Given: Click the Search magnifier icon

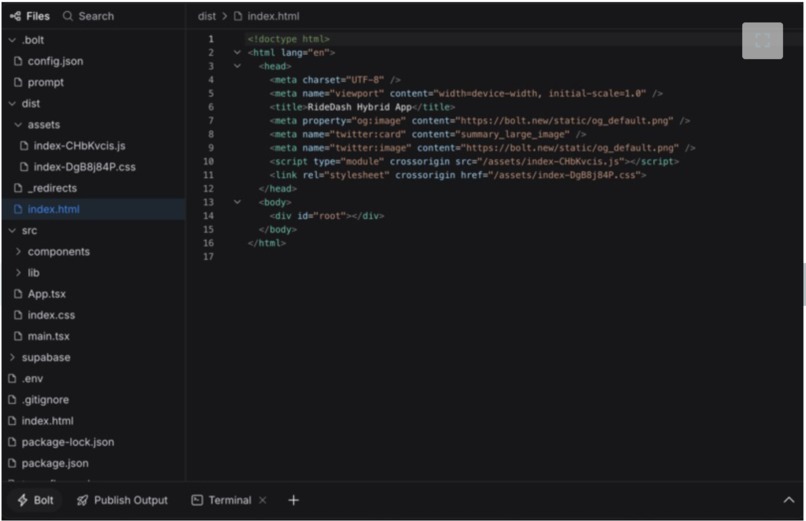Looking at the screenshot, I should 68,16.
